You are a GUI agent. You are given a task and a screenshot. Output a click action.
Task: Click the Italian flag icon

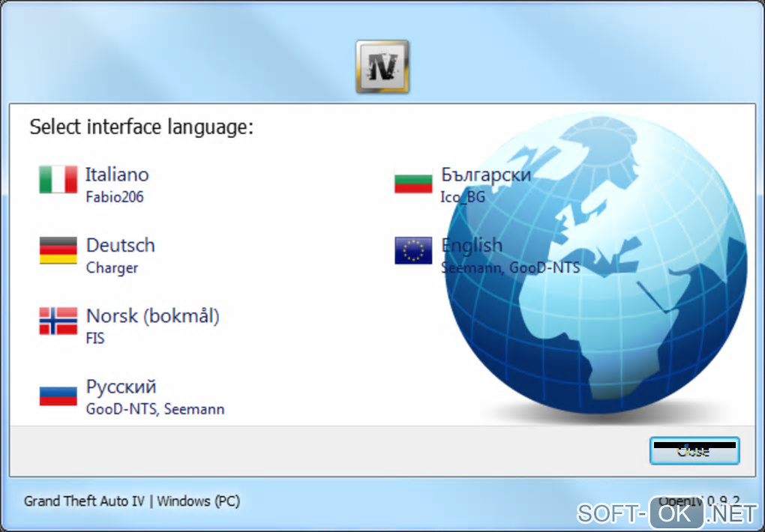(x=58, y=179)
